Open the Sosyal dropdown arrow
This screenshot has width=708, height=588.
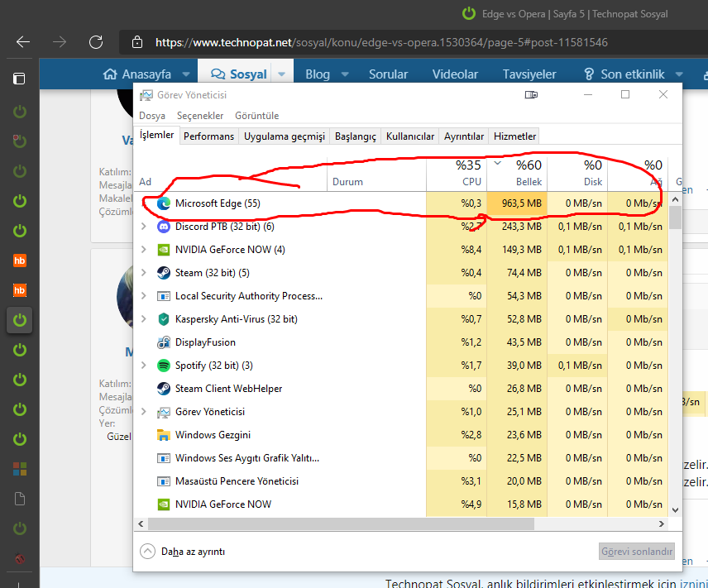click(282, 74)
